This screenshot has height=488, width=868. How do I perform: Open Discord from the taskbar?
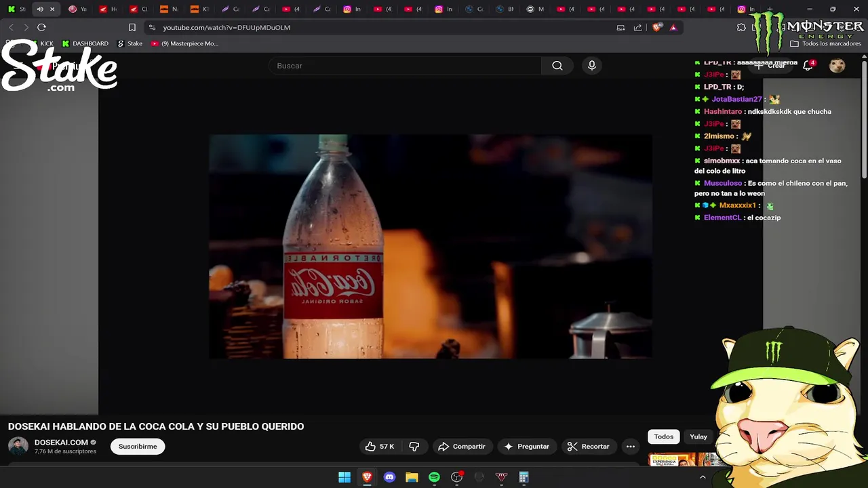pos(389,477)
